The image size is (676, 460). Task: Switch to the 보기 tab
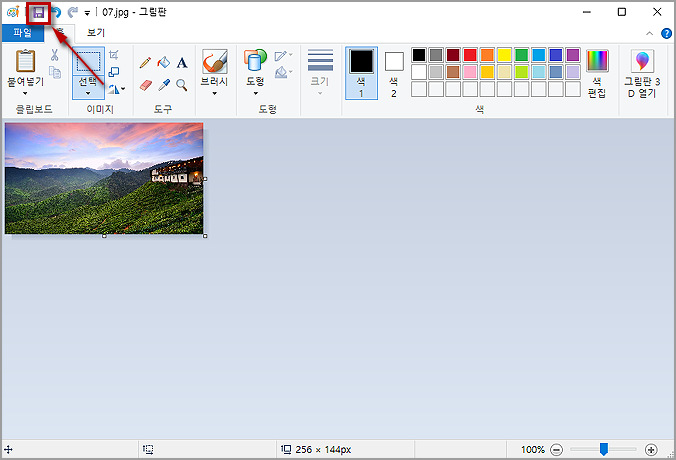pos(96,33)
